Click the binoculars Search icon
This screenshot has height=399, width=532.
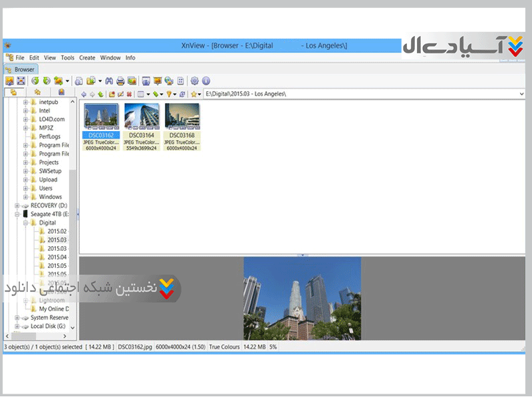(110, 80)
